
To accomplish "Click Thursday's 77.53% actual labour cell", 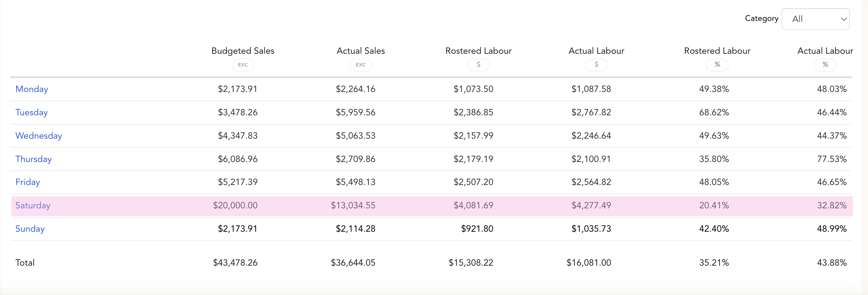I will click(x=832, y=159).
